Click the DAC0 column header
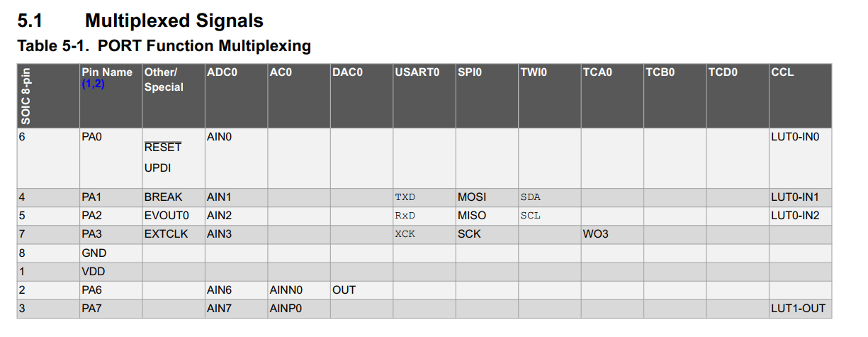Image resolution: width=868 pixels, height=337 pixels. [347, 72]
